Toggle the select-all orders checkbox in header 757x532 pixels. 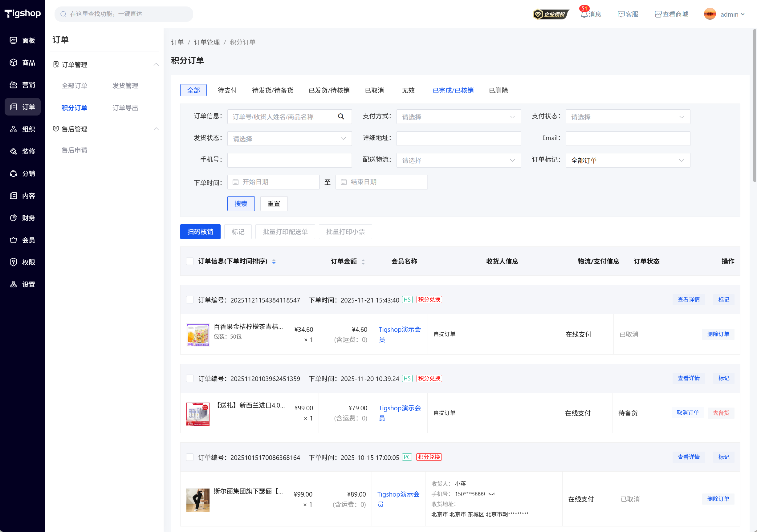point(190,262)
